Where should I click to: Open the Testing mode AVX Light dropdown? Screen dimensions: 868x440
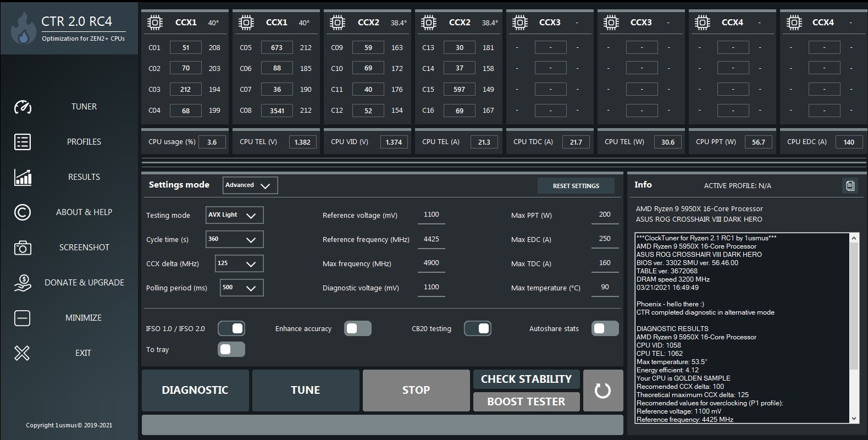(x=234, y=215)
